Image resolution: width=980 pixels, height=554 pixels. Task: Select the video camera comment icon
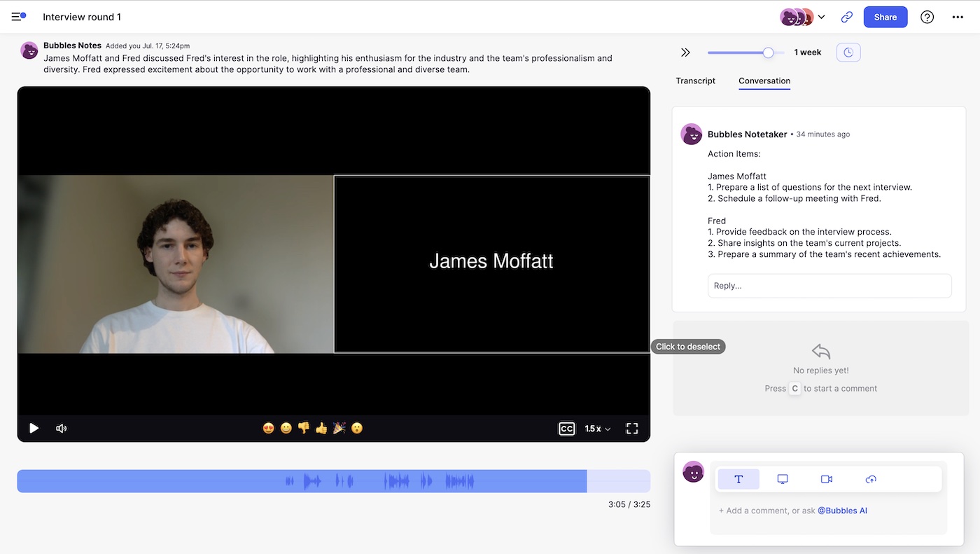tap(827, 479)
